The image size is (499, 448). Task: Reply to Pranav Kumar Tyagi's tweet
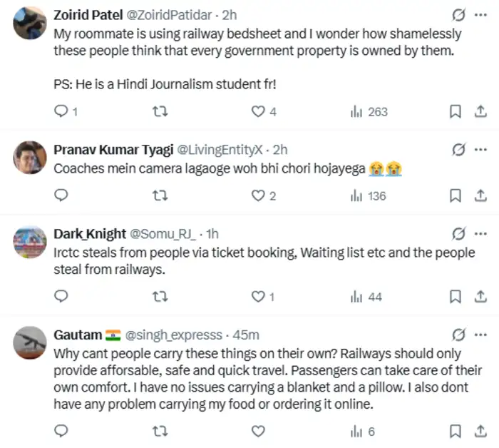[62, 195]
